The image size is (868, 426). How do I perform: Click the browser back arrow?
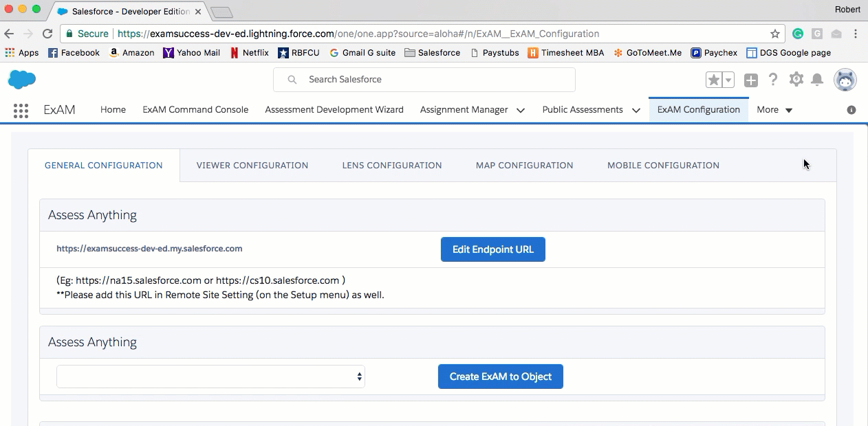(x=9, y=34)
